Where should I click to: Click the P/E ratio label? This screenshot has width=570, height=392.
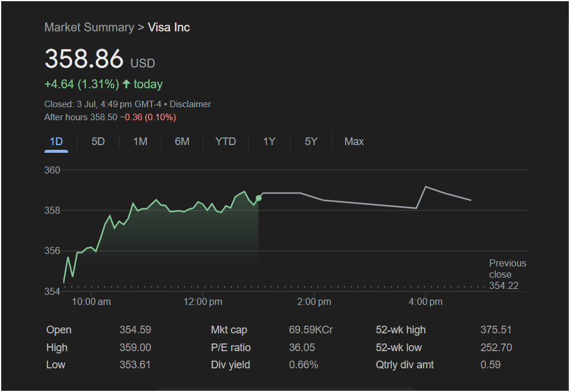[231, 348]
